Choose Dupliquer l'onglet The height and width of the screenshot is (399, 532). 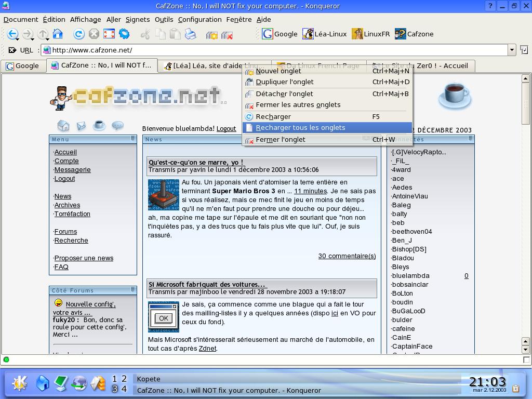point(327,82)
